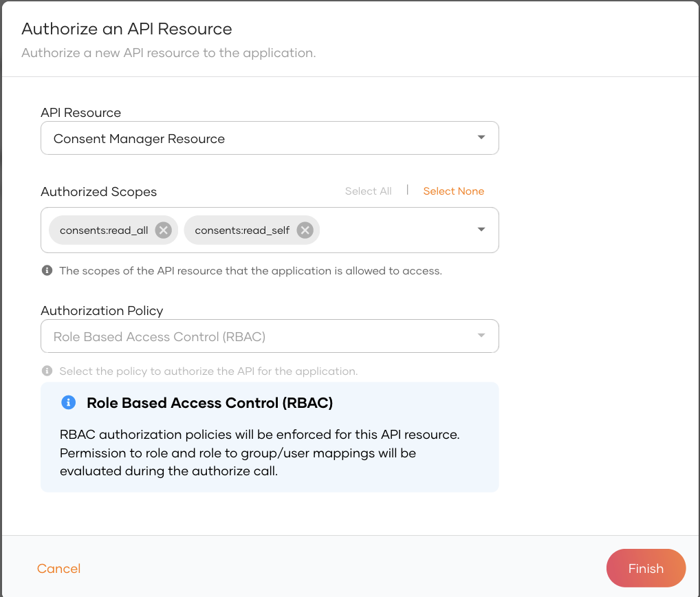Cancel the API resource authorization
This screenshot has height=597, width=700.
click(x=58, y=568)
